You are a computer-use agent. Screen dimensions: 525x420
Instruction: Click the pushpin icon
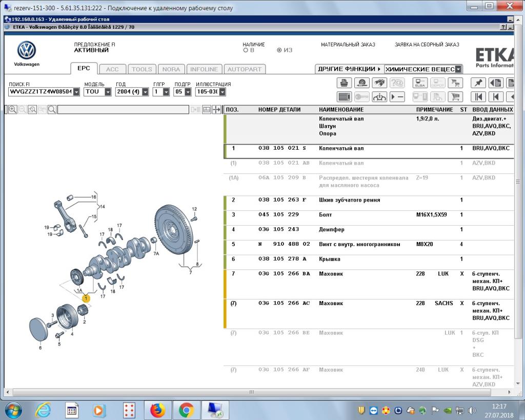[x=478, y=83]
